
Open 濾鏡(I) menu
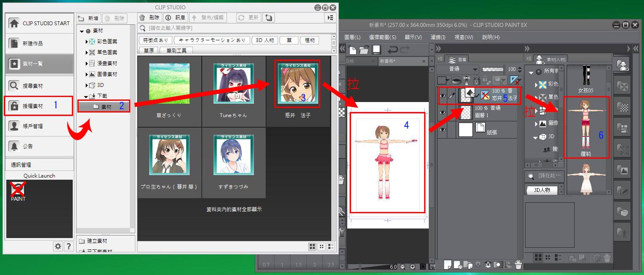coord(438,37)
